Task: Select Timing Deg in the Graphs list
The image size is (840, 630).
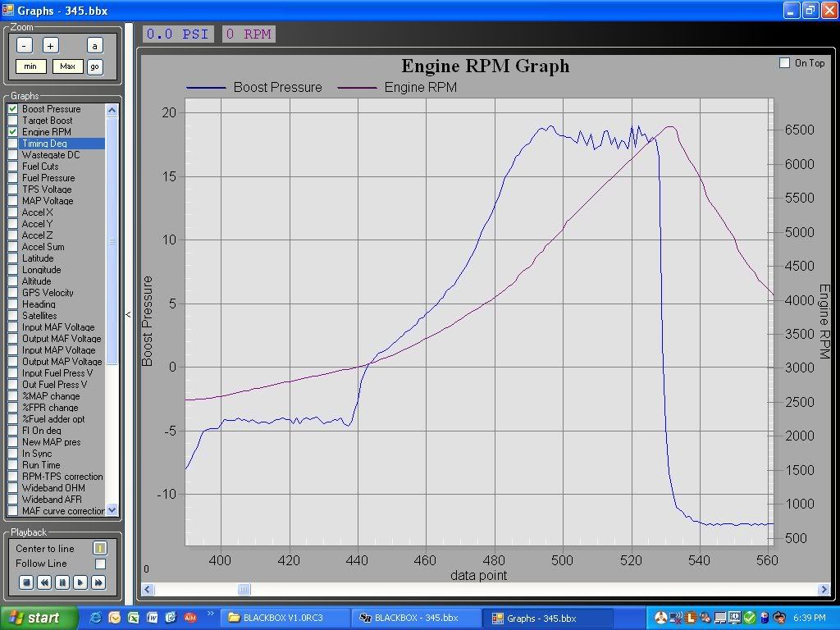Action: (45, 144)
